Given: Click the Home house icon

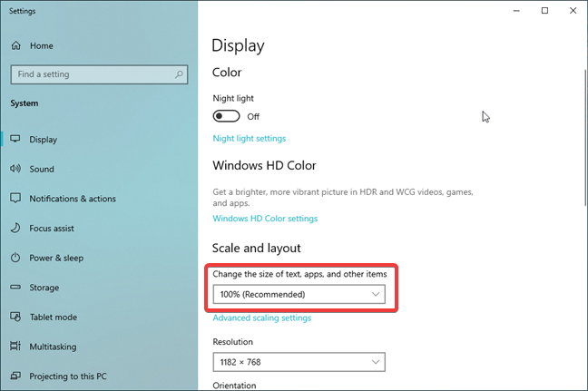Looking at the screenshot, I should tap(15, 45).
